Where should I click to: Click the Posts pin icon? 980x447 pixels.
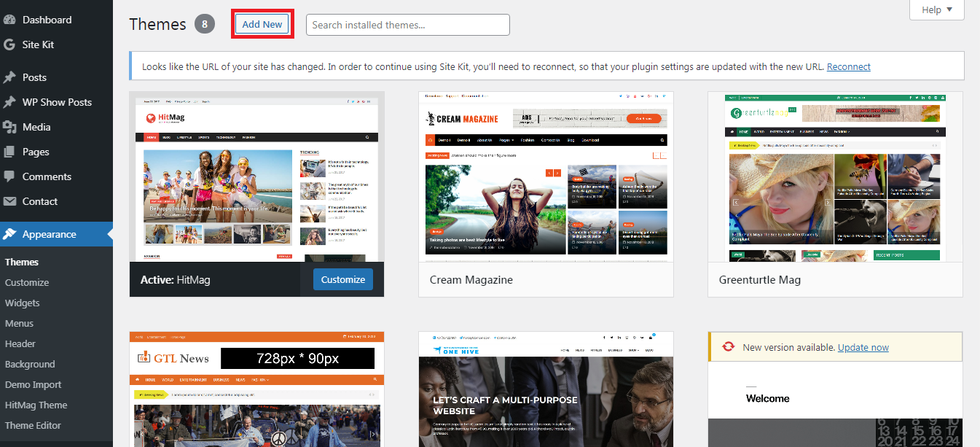pos(9,77)
